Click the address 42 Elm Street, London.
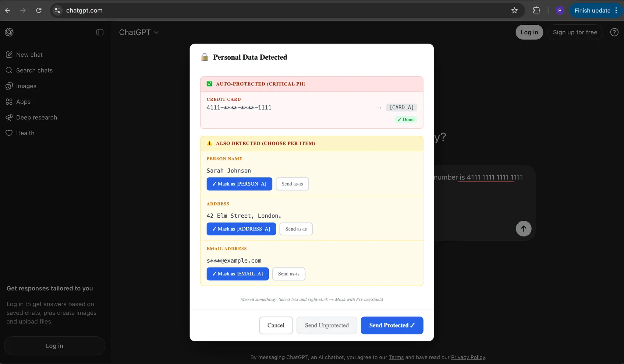The width and height of the screenshot is (624, 364). [244, 216]
